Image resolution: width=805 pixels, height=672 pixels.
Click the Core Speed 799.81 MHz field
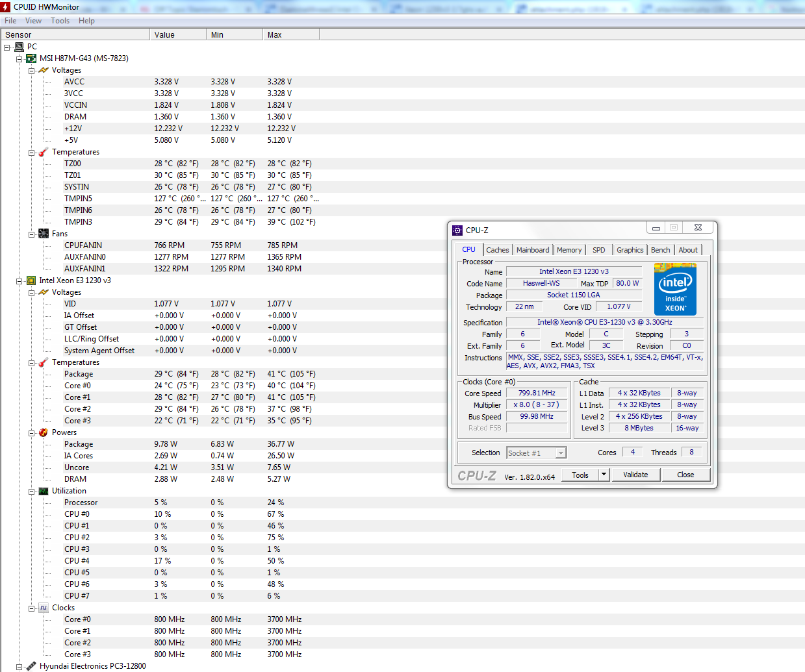point(537,393)
